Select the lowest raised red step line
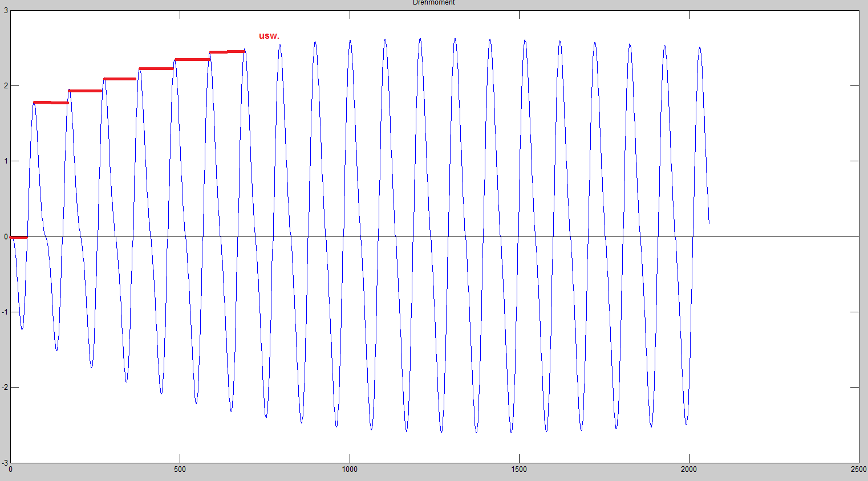This screenshot has width=868, height=481. pyautogui.click(x=51, y=103)
